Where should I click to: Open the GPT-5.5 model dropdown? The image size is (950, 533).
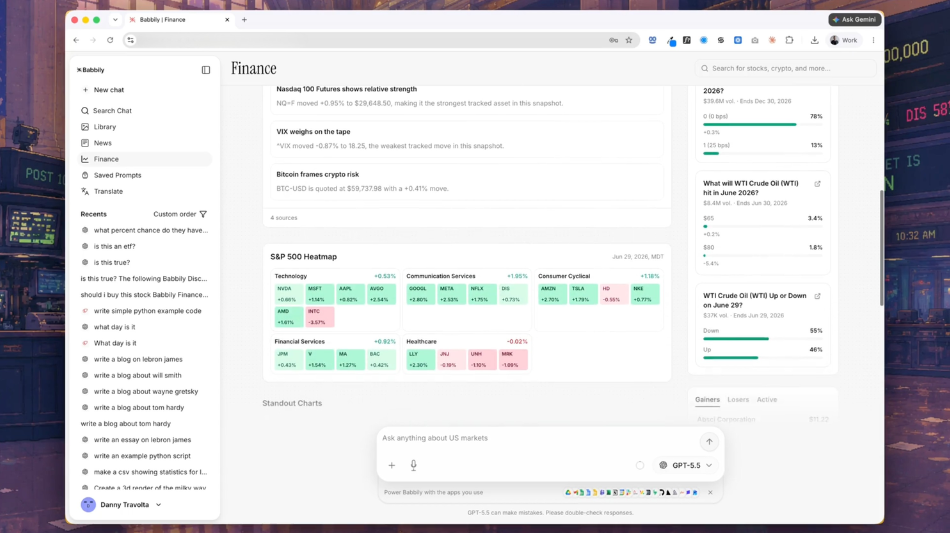(x=685, y=465)
